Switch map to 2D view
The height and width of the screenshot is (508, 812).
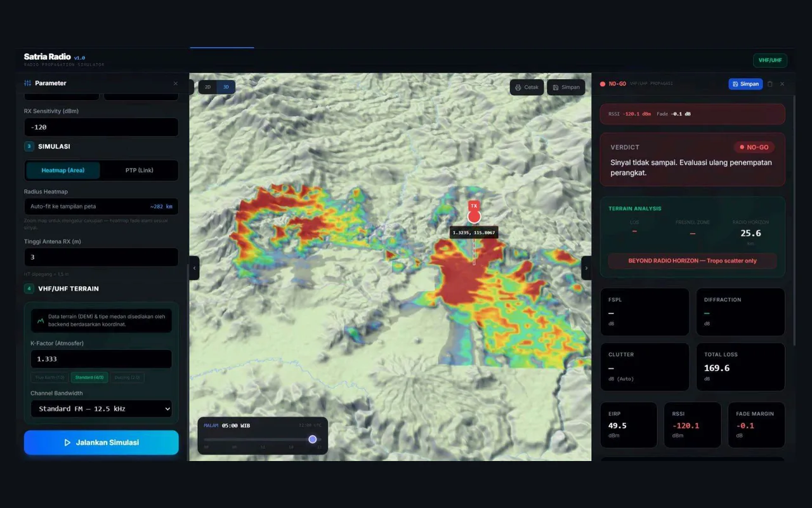tap(207, 87)
